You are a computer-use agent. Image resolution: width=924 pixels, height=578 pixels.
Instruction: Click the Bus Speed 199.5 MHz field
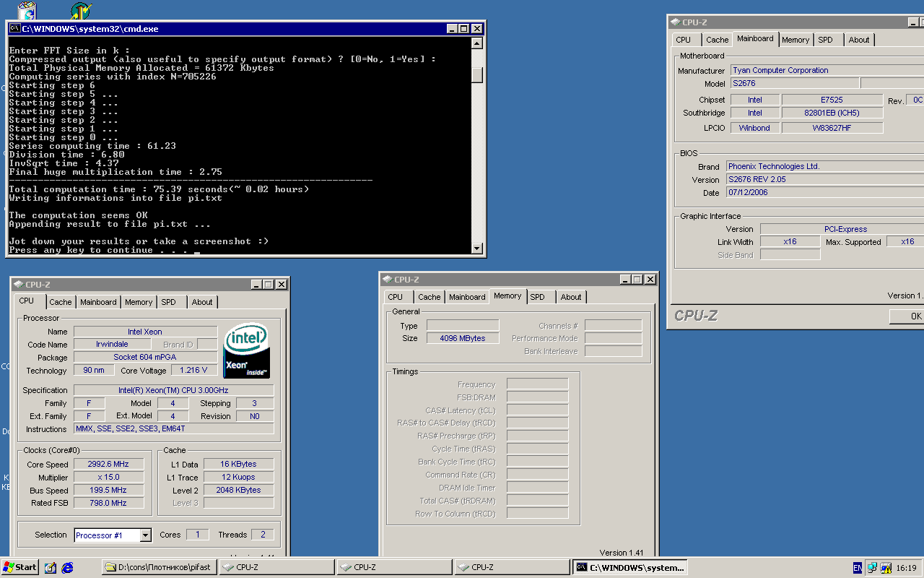click(109, 490)
